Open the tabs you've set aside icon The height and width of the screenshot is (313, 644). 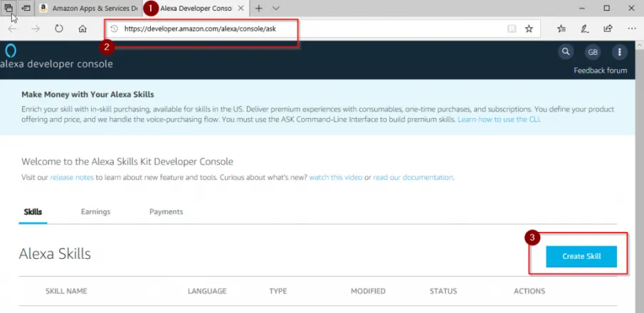pos(9,8)
